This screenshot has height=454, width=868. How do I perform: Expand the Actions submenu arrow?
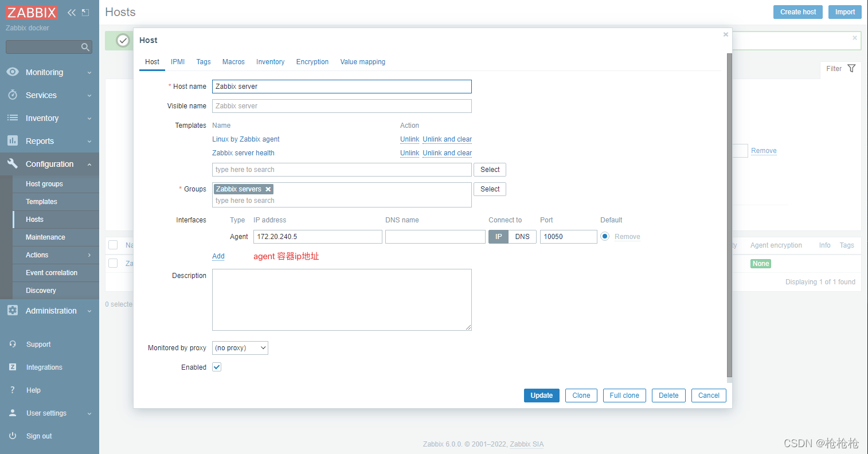pos(89,255)
